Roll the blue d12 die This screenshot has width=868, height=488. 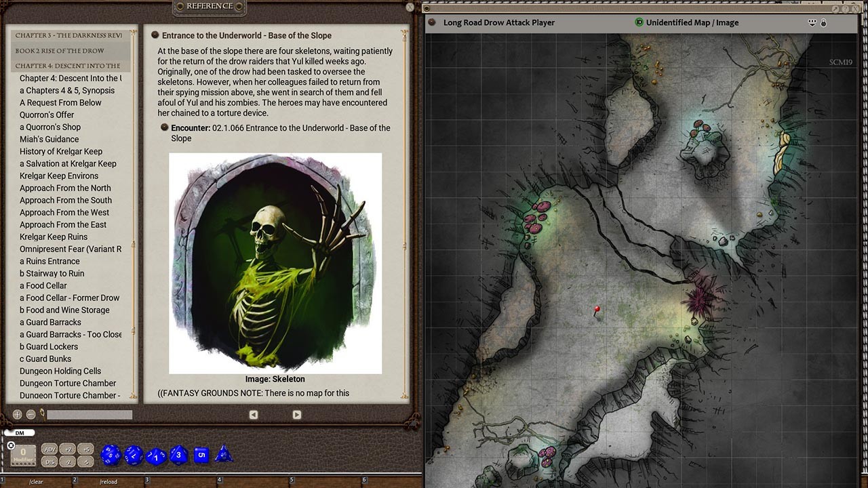(134, 454)
